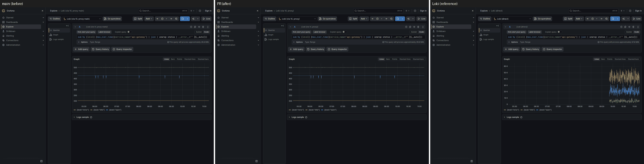Viewport: 644px width, 164px height.
Task: Select Bars graph style in main (before) panel
Action: click(173, 59)
